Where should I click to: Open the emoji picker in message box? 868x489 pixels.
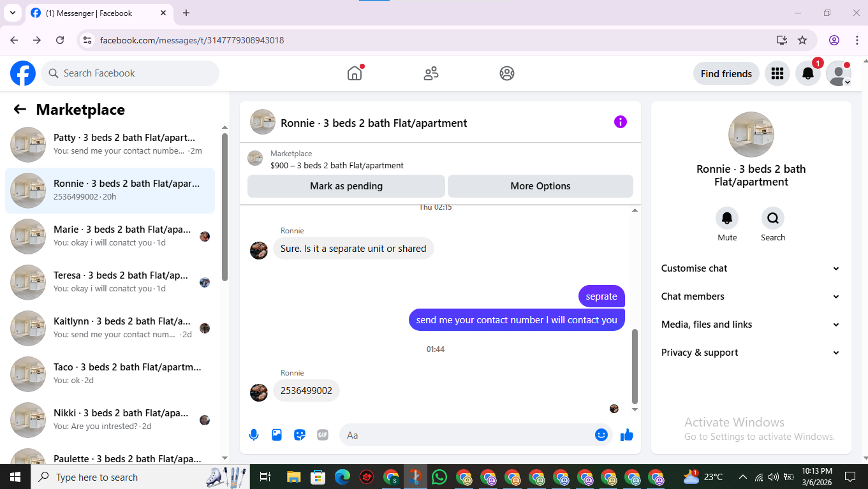pyautogui.click(x=601, y=435)
